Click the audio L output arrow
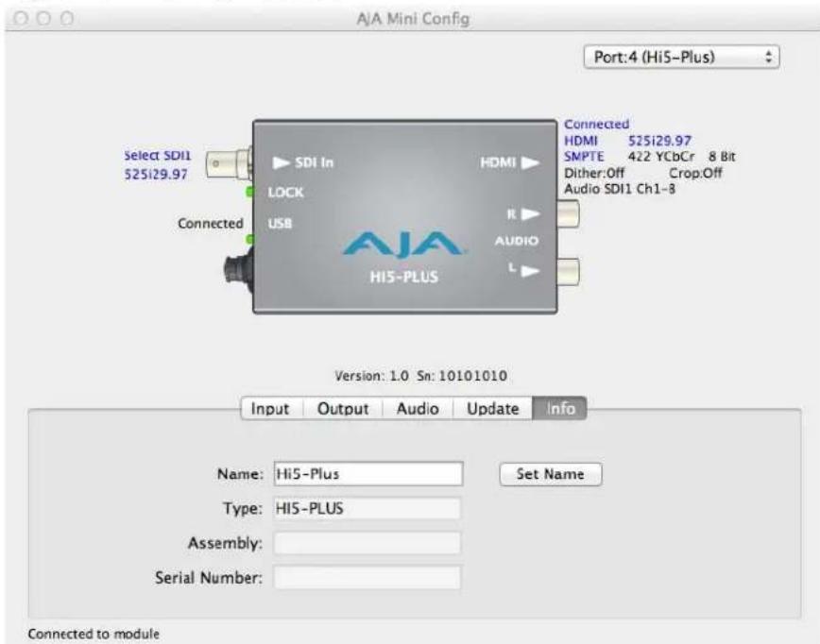The width and height of the screenshot is (820, 644). coord(530,271)
